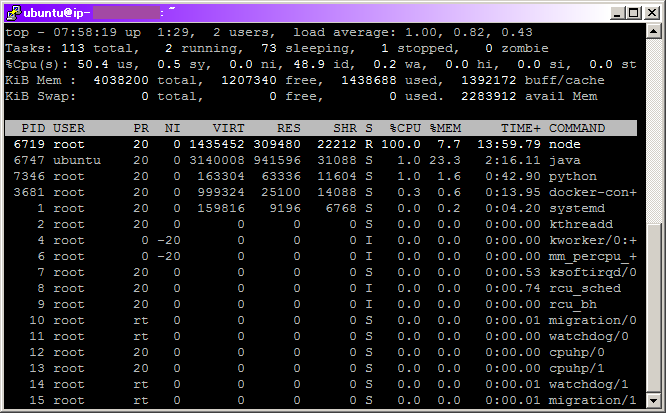Click the docker-con+ process entry

pyautogui.click(x=592, y=192)
